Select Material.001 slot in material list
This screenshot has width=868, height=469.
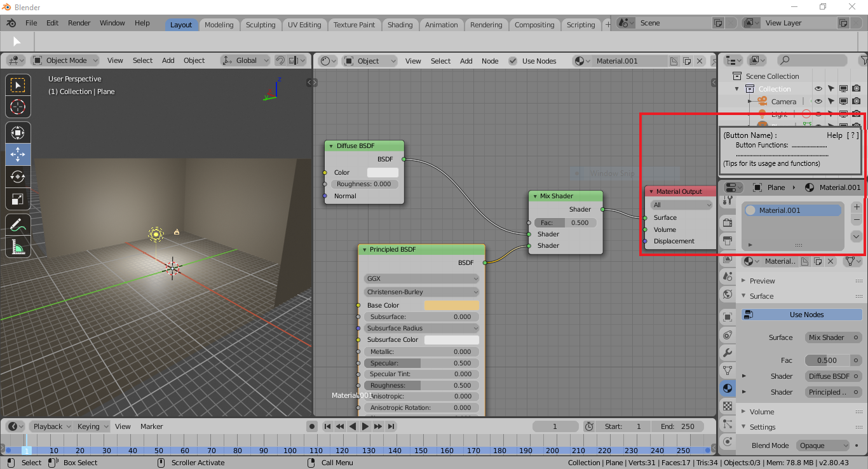[793, 210]
